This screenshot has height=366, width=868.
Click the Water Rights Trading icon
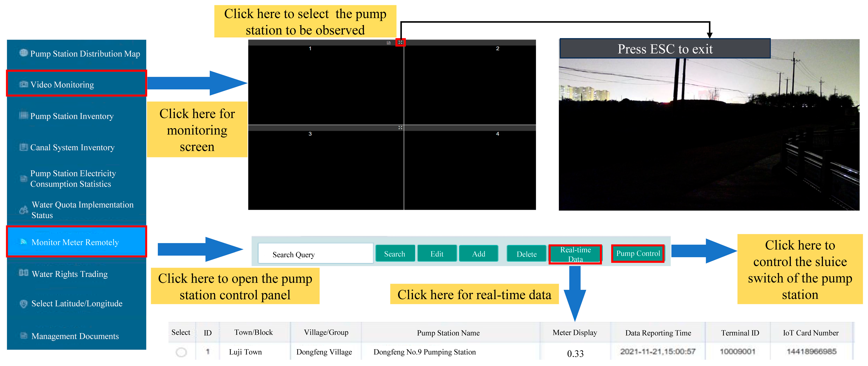coord(24,273)
